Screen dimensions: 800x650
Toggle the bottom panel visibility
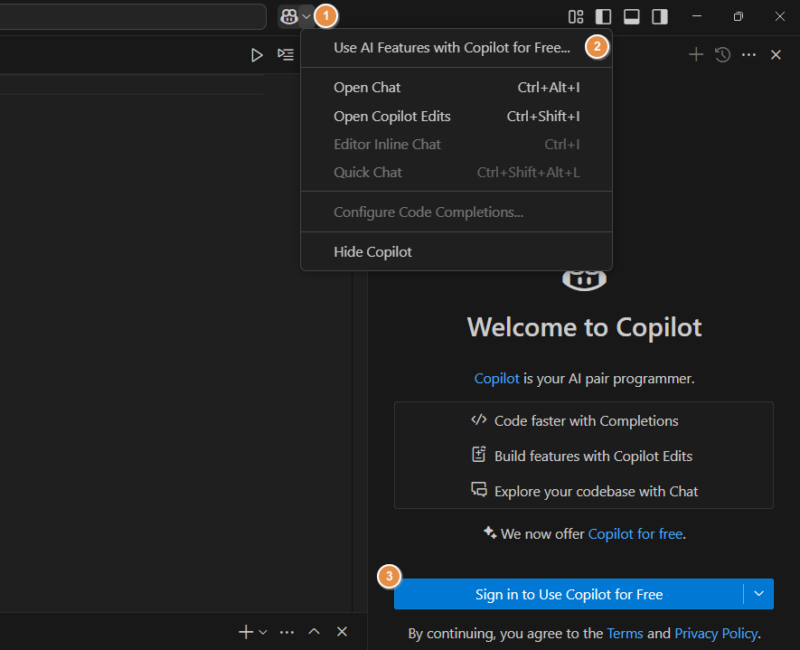coord(631,16)
